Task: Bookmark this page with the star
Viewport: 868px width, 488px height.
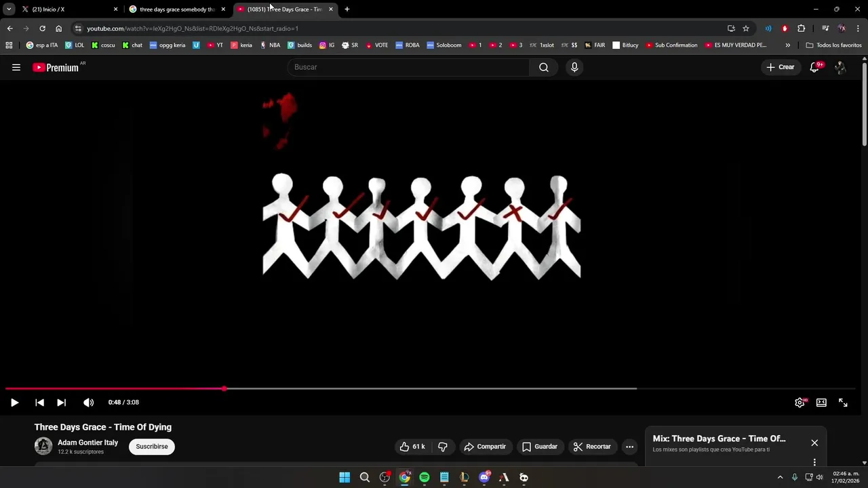Action: point(746,28)
